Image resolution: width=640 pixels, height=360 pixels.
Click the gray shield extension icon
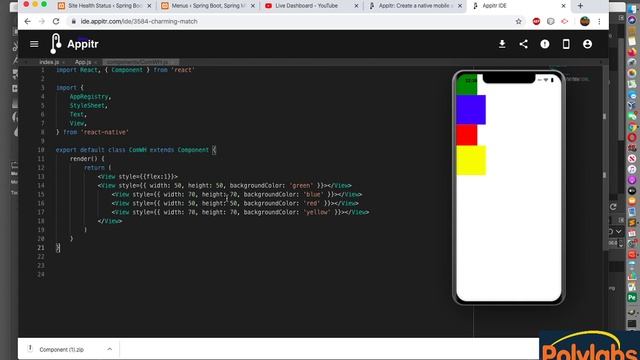pyautogui.click(x=551, y=21)
